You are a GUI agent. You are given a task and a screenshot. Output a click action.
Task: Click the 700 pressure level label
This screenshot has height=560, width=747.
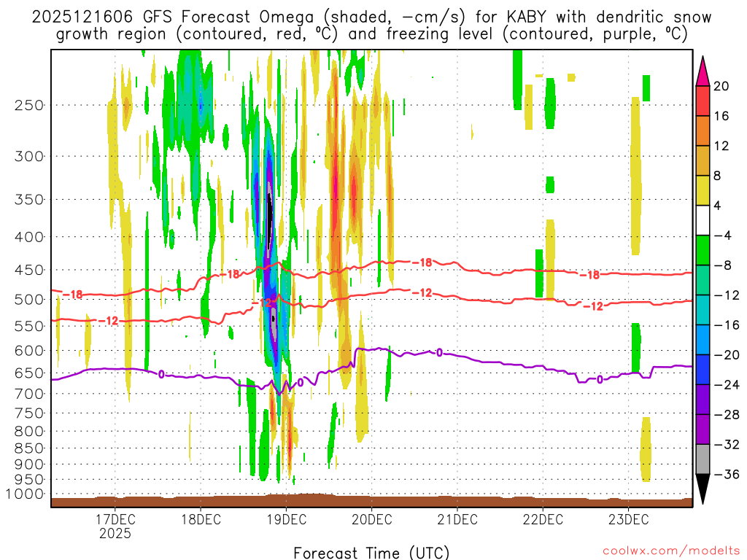tap(28, 394)
